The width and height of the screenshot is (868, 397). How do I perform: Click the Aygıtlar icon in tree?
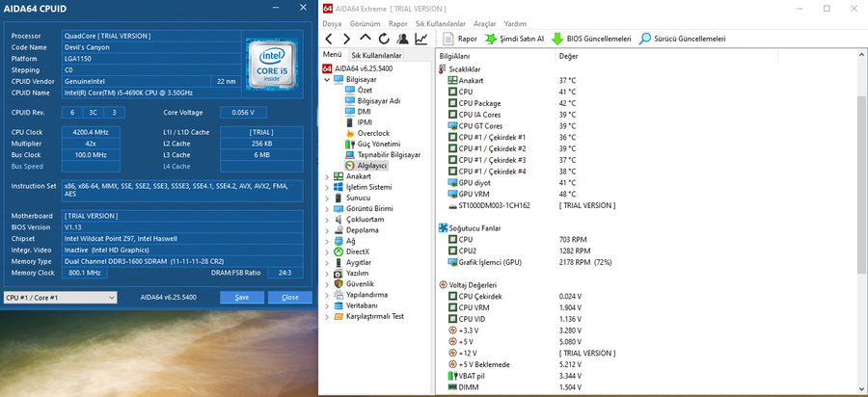[x=339, y=263]
